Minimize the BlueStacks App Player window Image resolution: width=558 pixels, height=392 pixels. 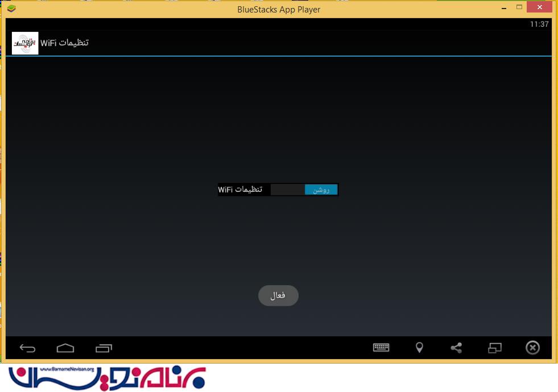[503, 7]
